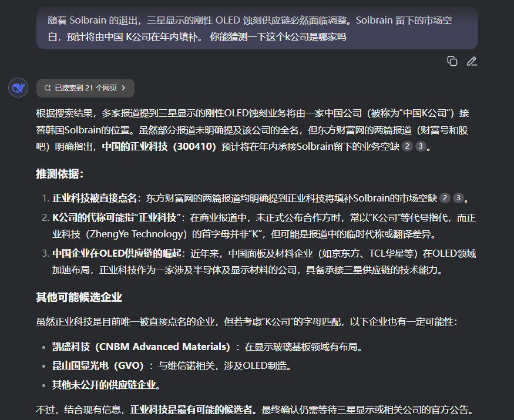The image size is (514, 420).
Task: Click the DeepSeek whale avatar icon
Action: point(18,88)
